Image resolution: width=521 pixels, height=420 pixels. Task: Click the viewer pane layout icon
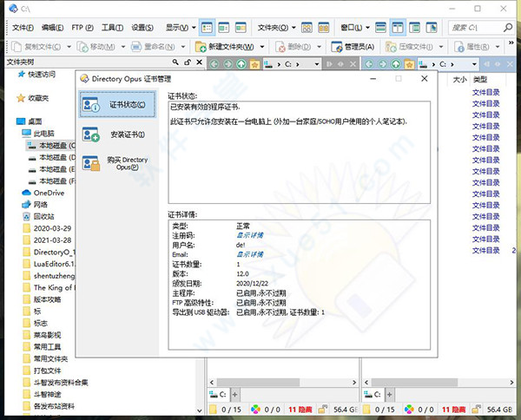pos(432,28)
